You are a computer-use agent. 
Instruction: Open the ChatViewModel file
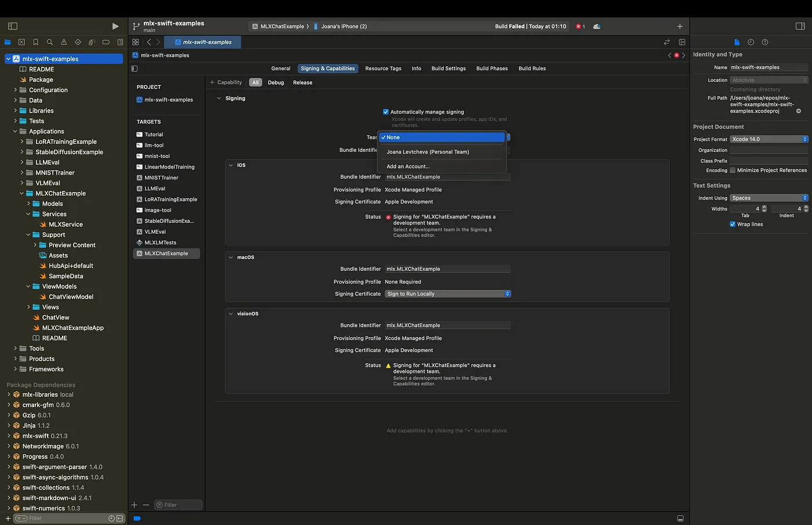[71, 297]
